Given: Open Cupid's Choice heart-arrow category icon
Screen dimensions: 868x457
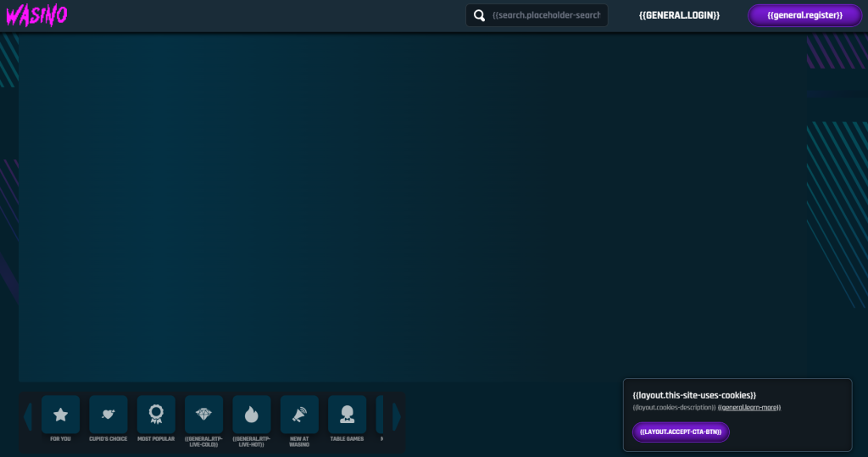Looking at the screenshot, I should tap(108, 414).
